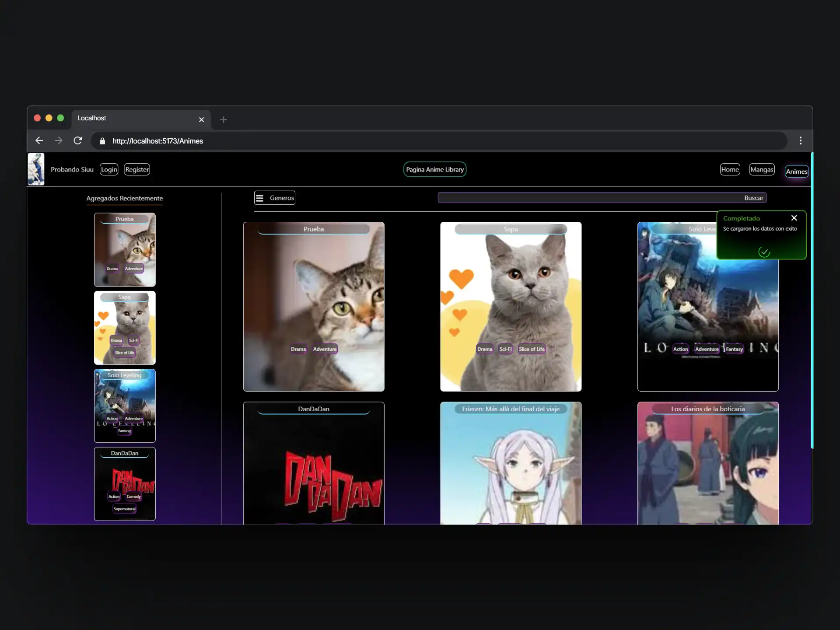This screenshot has width=840, height=630.
Task: Open Prueba in Agregados Recientemente sidebar
Action: 125,249
